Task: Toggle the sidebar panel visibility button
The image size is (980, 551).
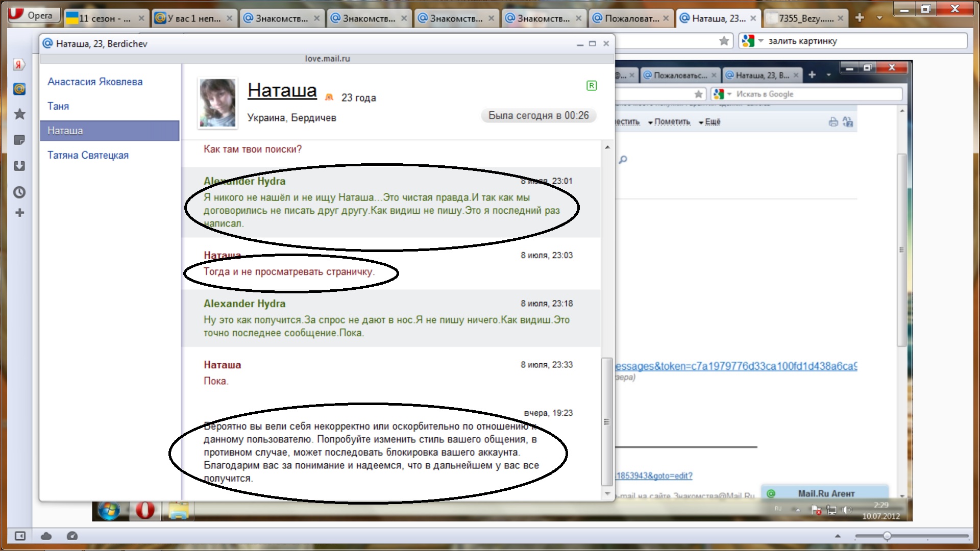Action: (x=20, y=536)
